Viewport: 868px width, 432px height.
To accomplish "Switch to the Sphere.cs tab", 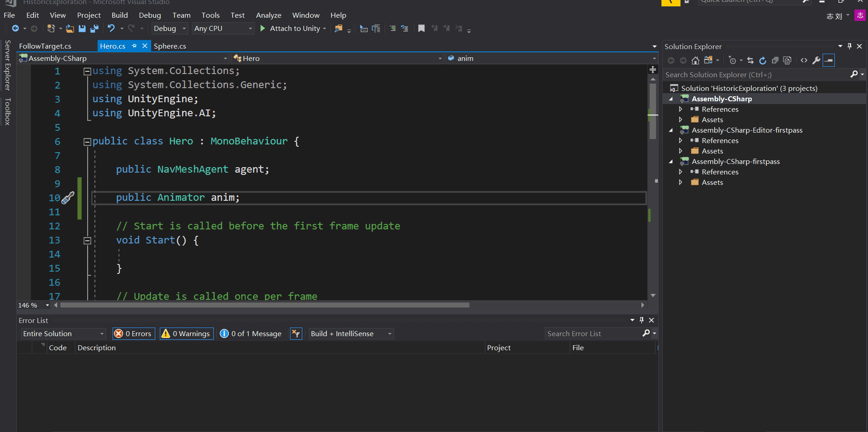I will (170, 45).
